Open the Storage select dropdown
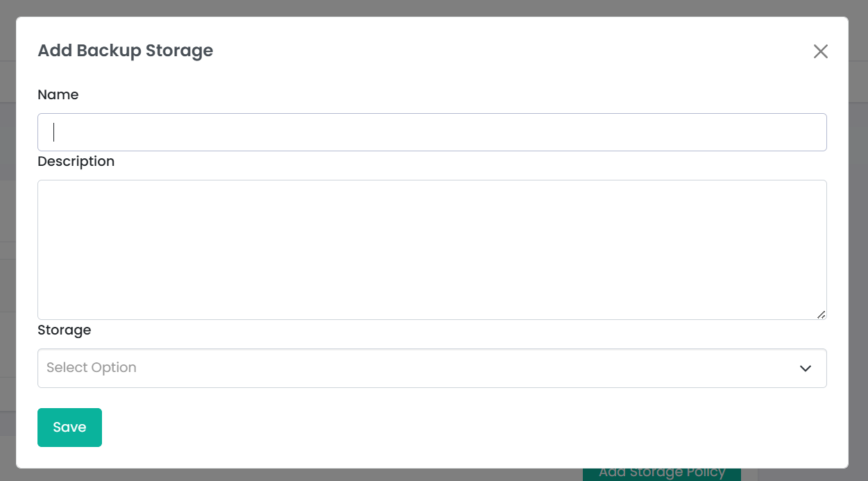 (432, 368)
